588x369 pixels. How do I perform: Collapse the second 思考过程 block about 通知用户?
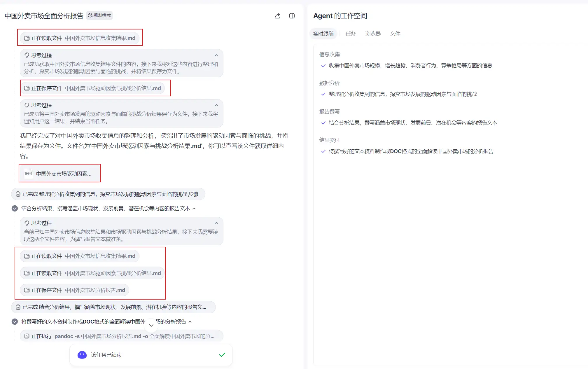pyautogui.click(x=216, y=105)
